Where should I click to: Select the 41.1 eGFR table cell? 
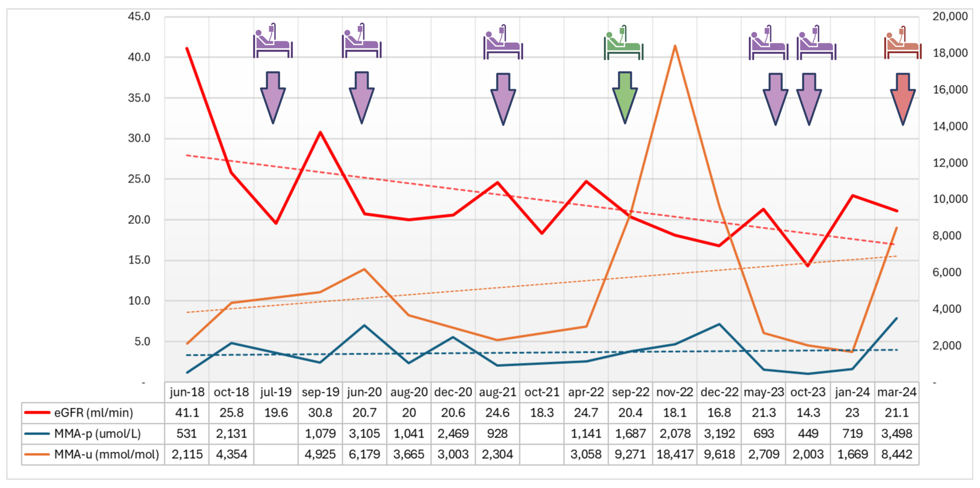pyautogui.click(x=187, y=413)
